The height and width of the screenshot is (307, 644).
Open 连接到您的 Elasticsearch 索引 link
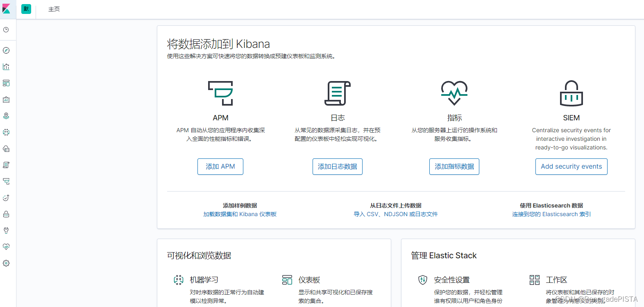tap(551, 214)
